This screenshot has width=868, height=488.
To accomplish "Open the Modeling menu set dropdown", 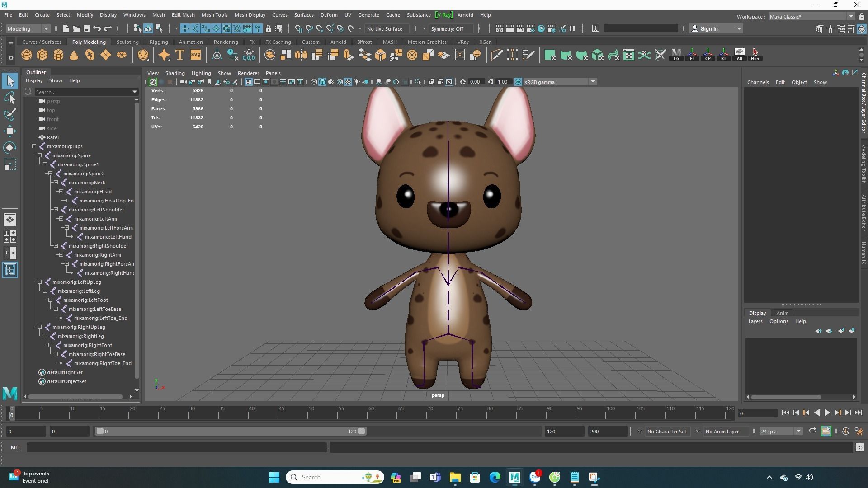I will 28,28.
